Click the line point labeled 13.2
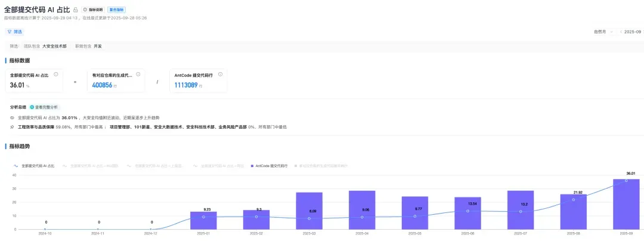Image resolution: width=644 pixels, height=241 pixels. point(521,211)
